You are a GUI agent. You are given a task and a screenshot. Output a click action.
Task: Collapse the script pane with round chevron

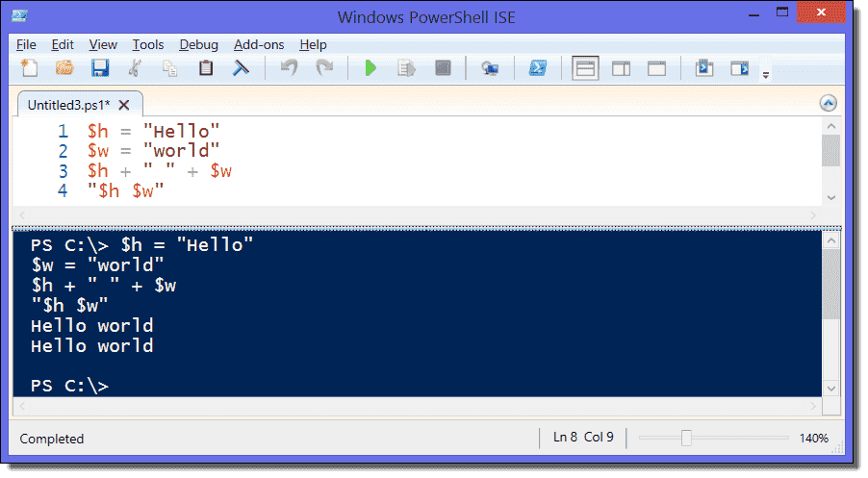829,103
